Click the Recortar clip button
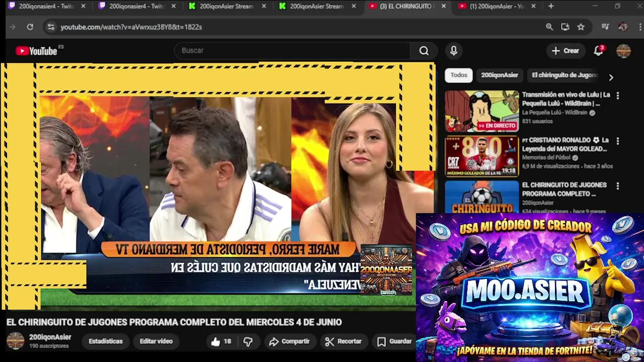The width and height of the screenshot is (644, 362). pos(344,341)
